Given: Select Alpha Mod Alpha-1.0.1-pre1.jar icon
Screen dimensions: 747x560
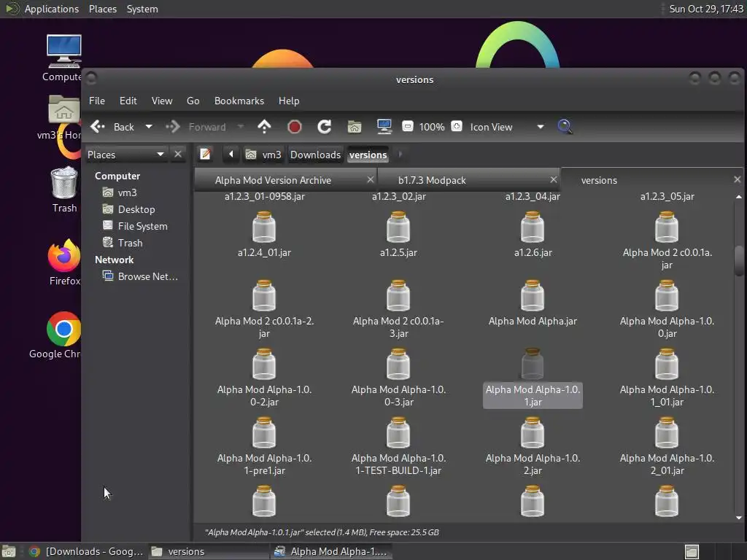Looking at the screenshot, I should coord(264,433).
